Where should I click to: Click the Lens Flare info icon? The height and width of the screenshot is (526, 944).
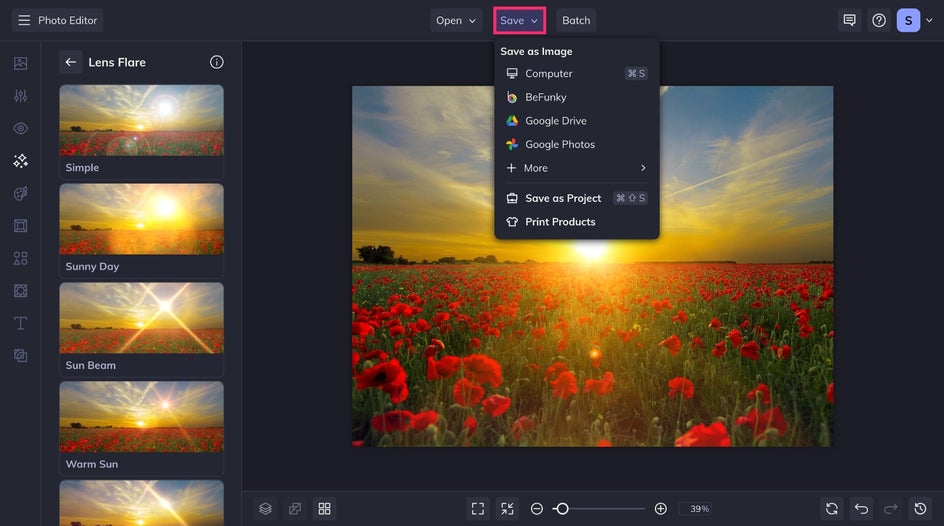tap(217, 62)
